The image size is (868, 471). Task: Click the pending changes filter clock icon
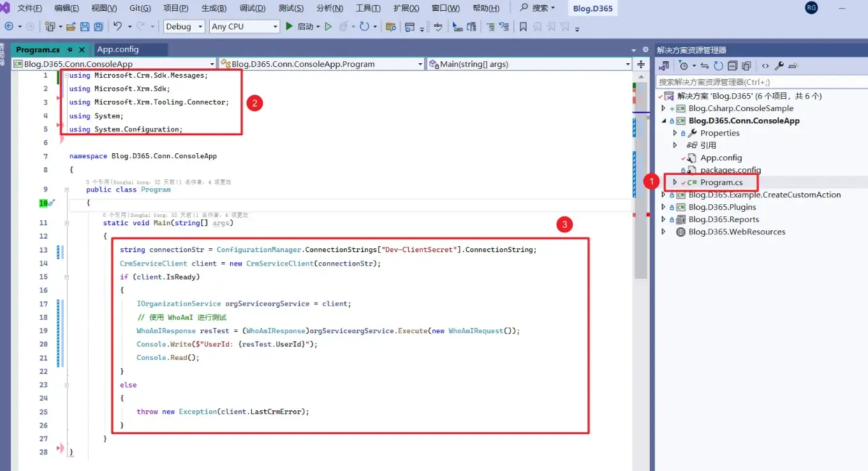684,66
